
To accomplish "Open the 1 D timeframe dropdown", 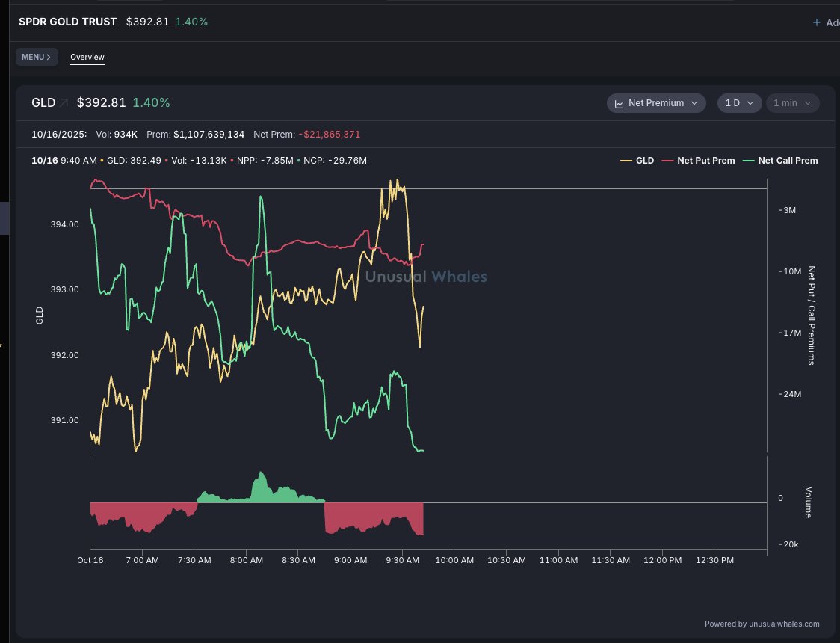I will point(739,103).
